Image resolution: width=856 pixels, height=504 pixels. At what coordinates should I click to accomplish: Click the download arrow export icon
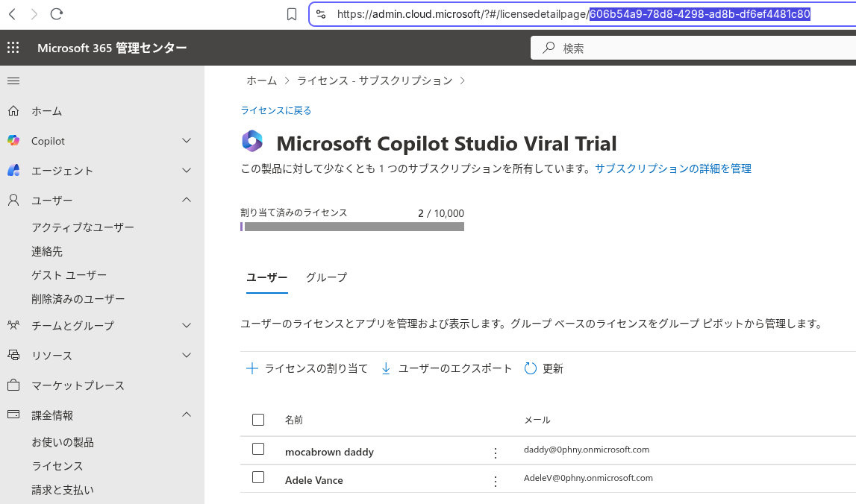(385, 369)
